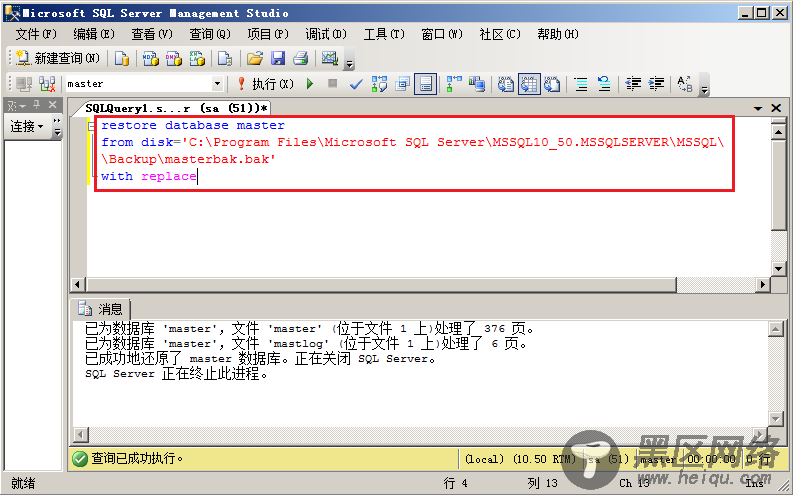Image resolution: width=793 pixels, height=495 pixels.
Task: Open the 社区(C) menu
Action: click(500, 34)
